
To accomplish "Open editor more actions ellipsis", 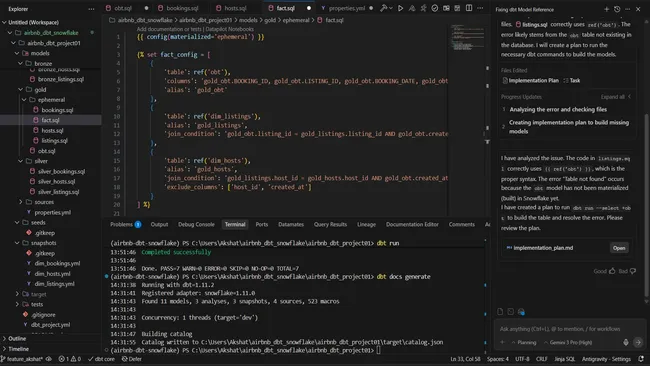I will (x=480, y=8).
